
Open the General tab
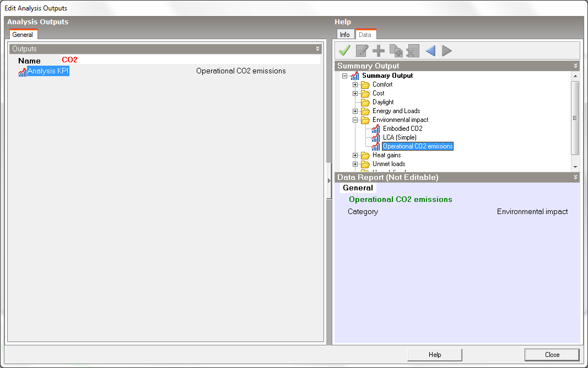tap(23, 35)
